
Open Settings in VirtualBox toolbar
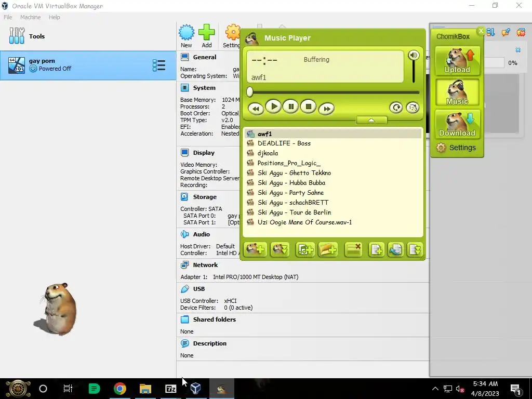tap(232, 36)
